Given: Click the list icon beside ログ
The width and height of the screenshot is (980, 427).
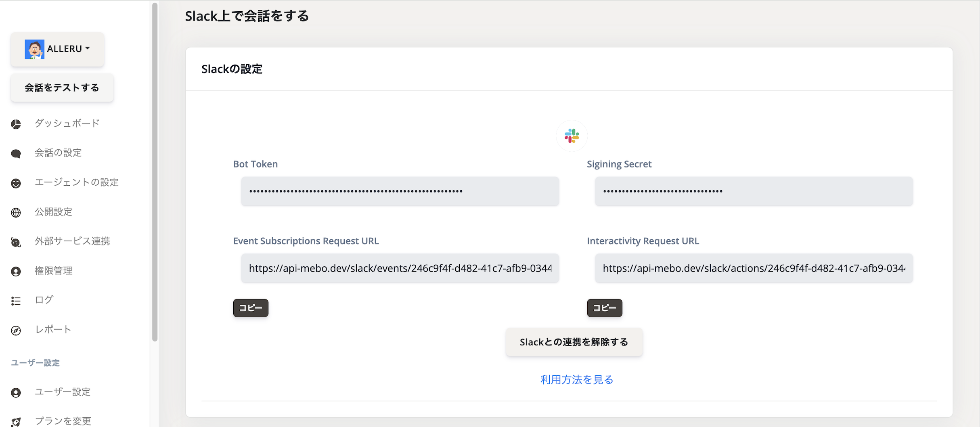Looking at the screenshot, I should click(x=16, y=301).
